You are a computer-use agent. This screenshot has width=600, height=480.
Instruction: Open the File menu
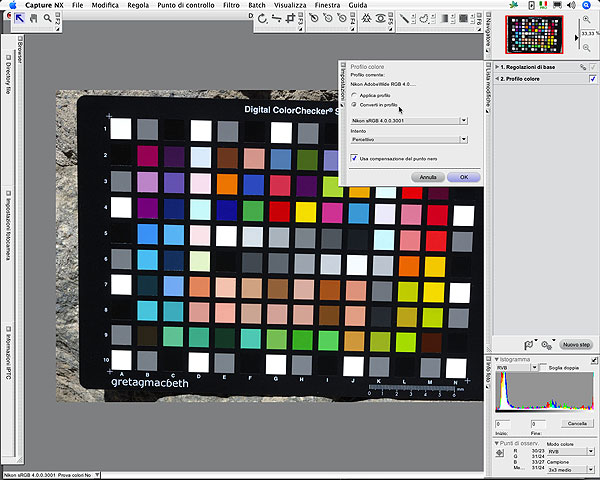click(x=77, y=5)
